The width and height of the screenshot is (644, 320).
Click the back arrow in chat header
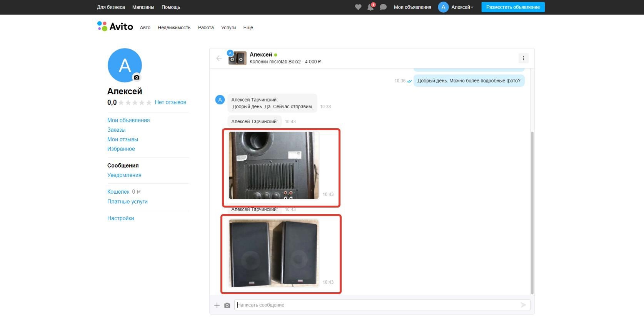coord(219,58)
